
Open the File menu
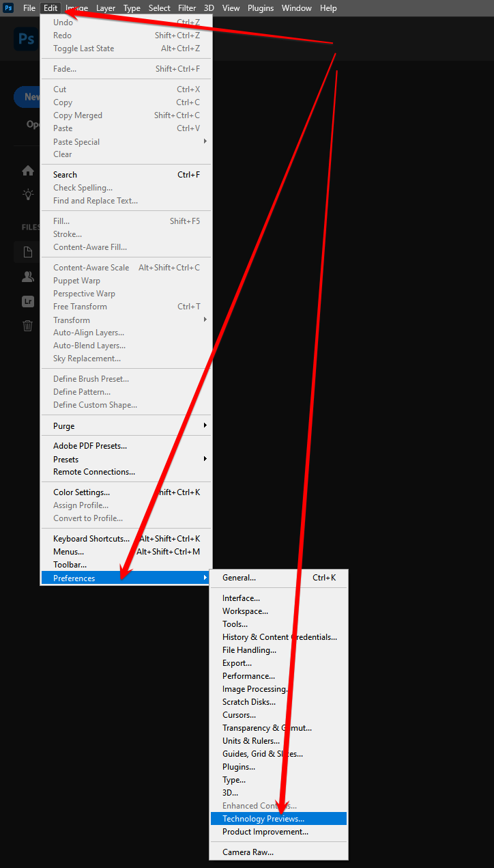[x=29, y=8]
